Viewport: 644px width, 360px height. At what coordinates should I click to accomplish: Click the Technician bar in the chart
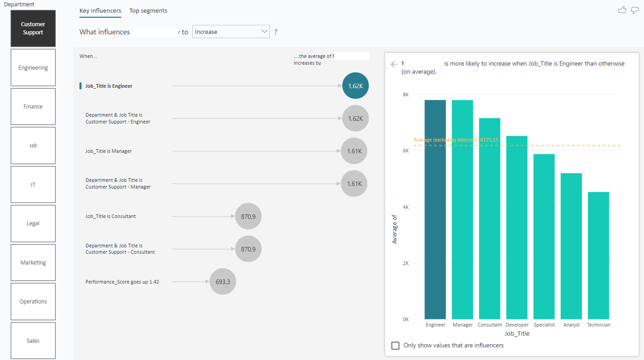coord(598,256)
